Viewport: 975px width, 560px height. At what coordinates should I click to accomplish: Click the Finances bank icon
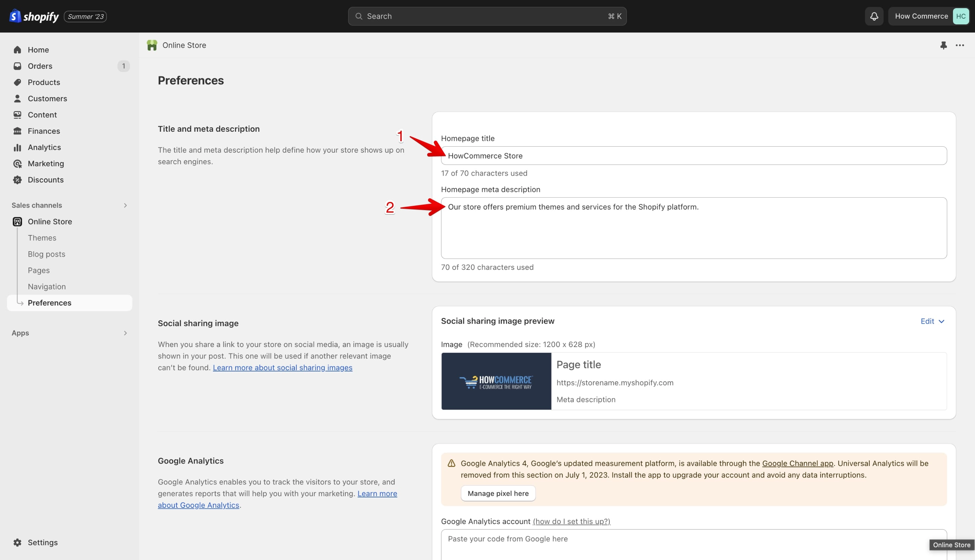pos(17,131)
